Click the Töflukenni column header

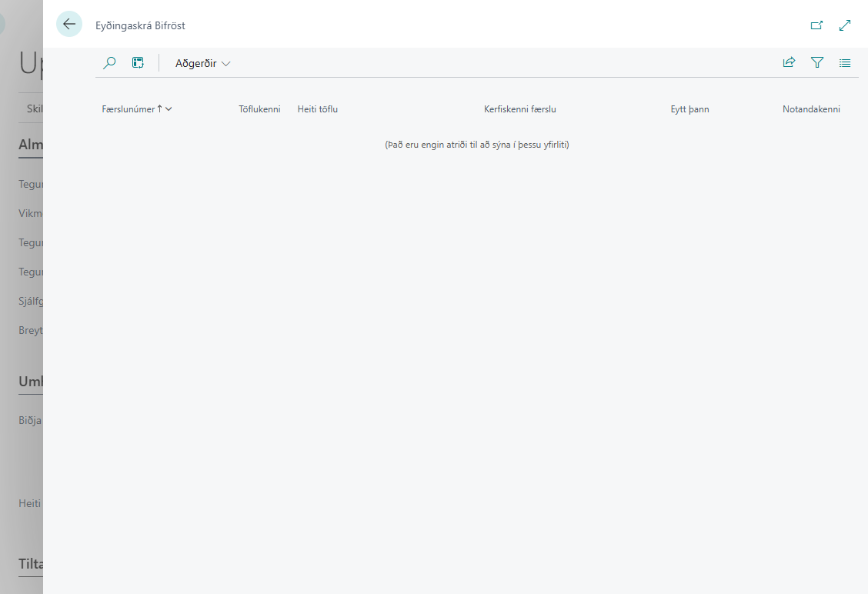[x=259, y=109]
